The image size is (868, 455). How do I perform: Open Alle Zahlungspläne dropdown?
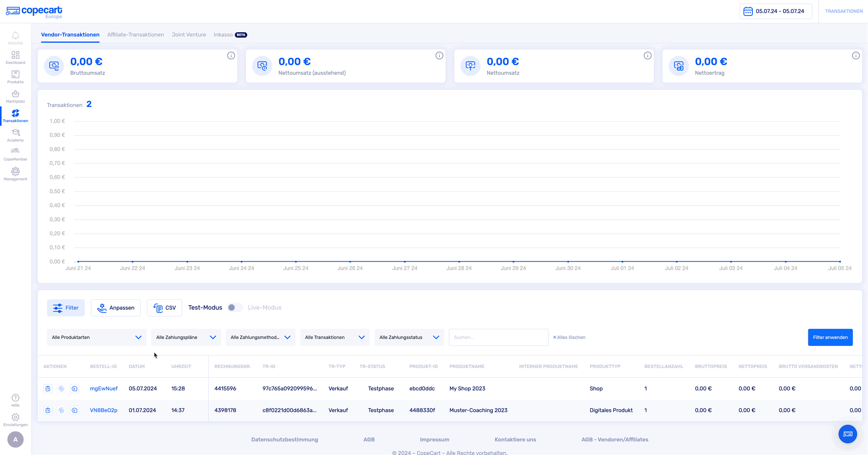(186, 337)
